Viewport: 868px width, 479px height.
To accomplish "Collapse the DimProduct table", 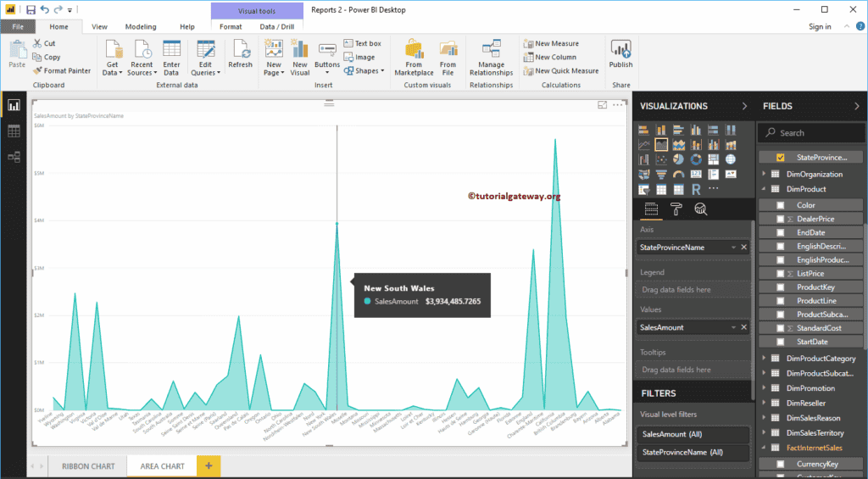I will [764, 189].
